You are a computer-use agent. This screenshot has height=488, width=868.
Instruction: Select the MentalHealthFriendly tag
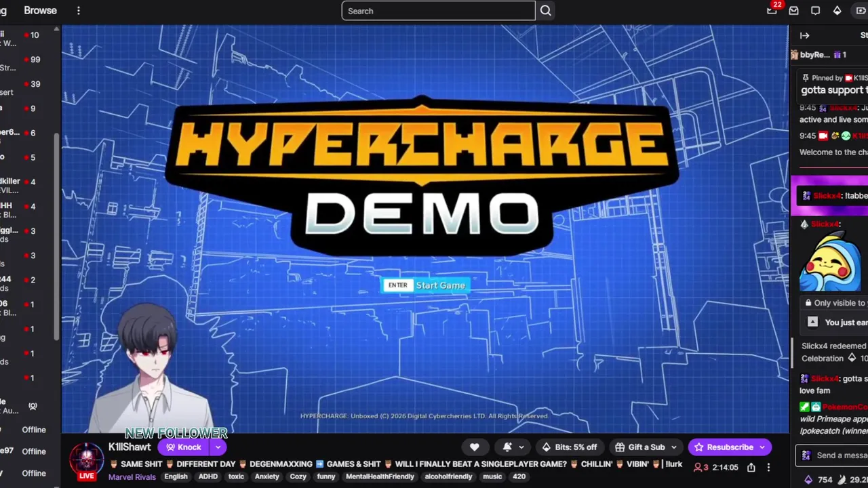[x=380, y=476]
